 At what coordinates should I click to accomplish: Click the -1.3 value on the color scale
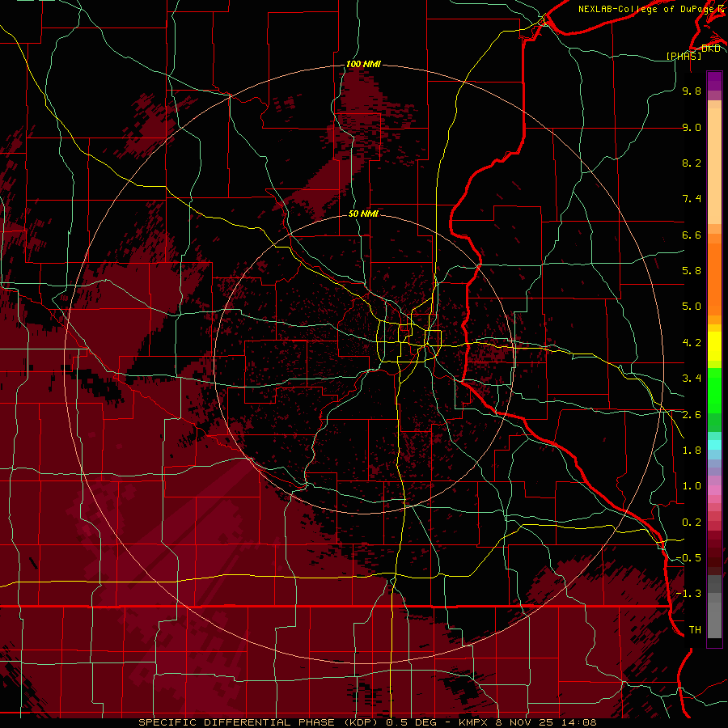click(x=688, y=594)
